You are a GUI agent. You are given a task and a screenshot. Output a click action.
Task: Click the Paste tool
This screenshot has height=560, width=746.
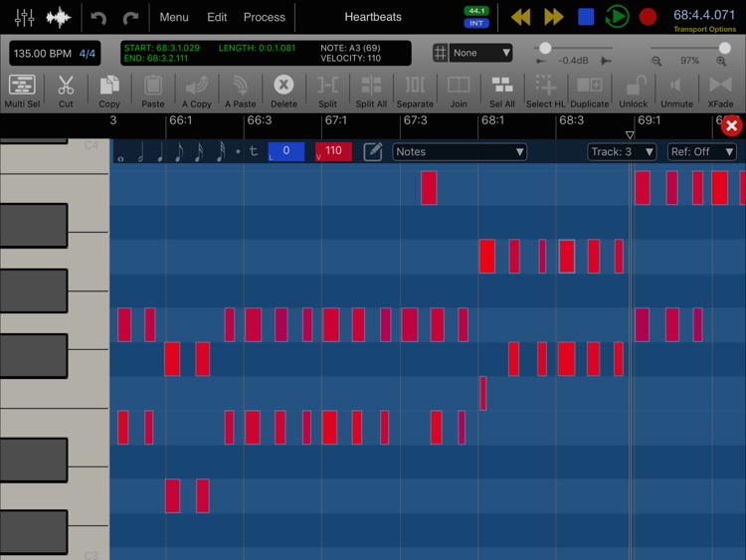point(153,92)
